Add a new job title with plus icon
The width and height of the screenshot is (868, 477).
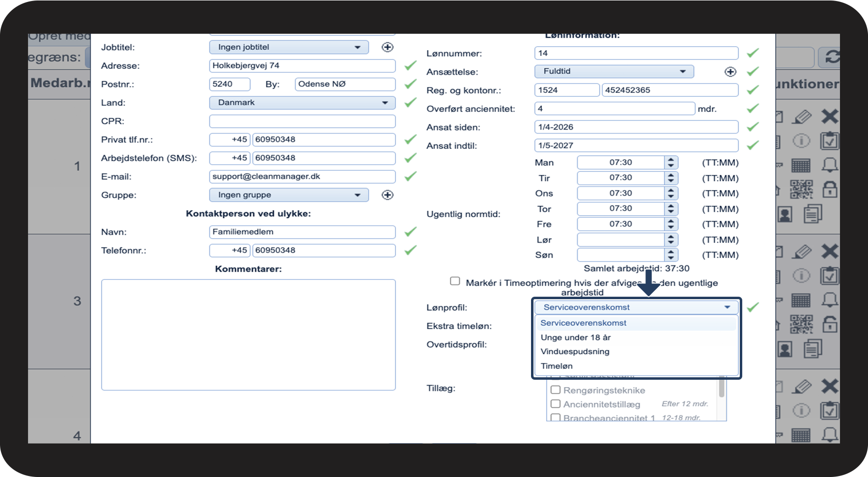(x=388, y=47)
